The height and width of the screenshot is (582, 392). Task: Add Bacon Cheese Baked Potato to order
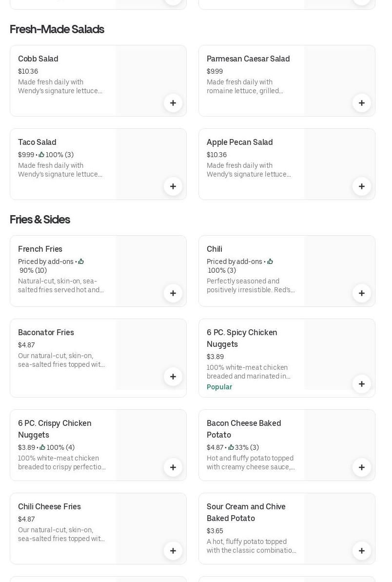(x=362, y=467)
